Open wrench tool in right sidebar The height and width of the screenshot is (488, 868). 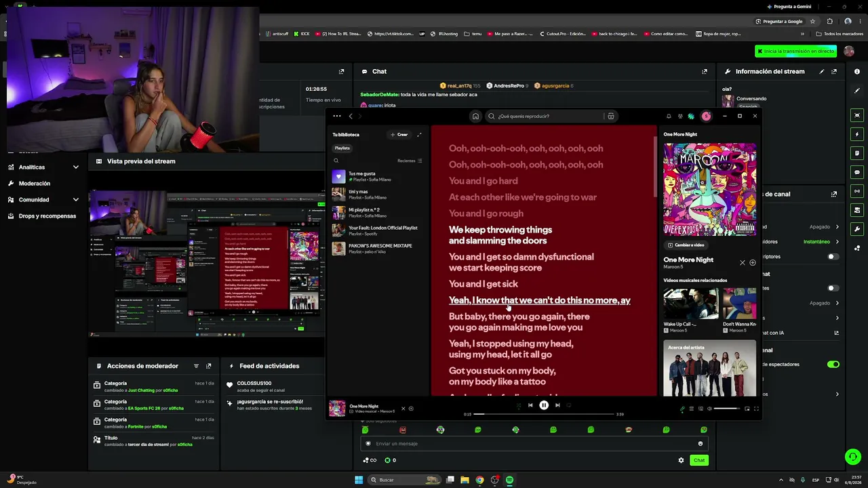point(857,228)
